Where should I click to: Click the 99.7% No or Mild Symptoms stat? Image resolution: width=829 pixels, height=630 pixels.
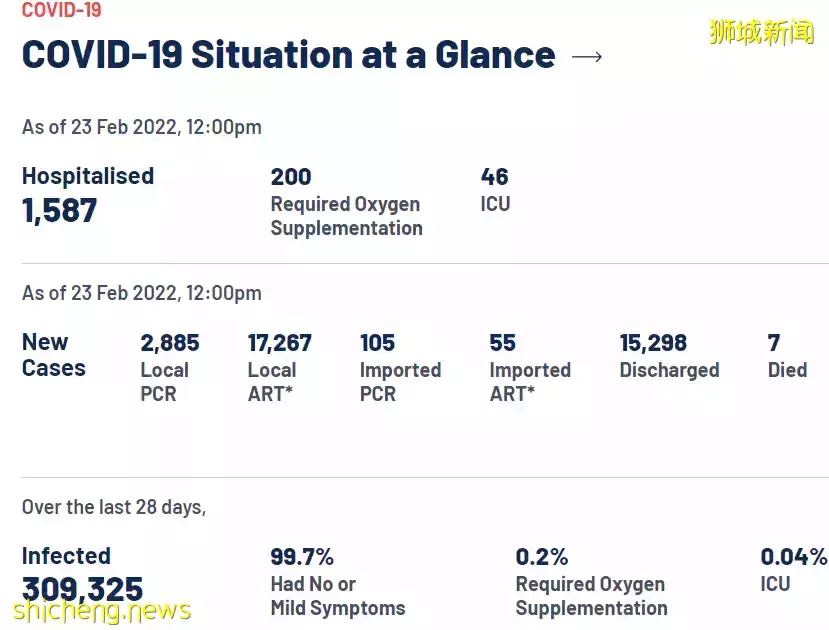click(337, 582)
